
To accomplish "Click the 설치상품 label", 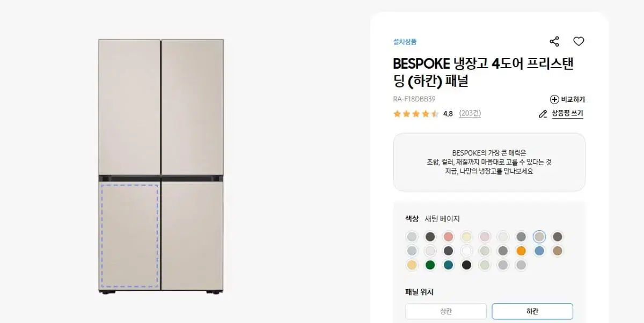I will pos(405,42).
